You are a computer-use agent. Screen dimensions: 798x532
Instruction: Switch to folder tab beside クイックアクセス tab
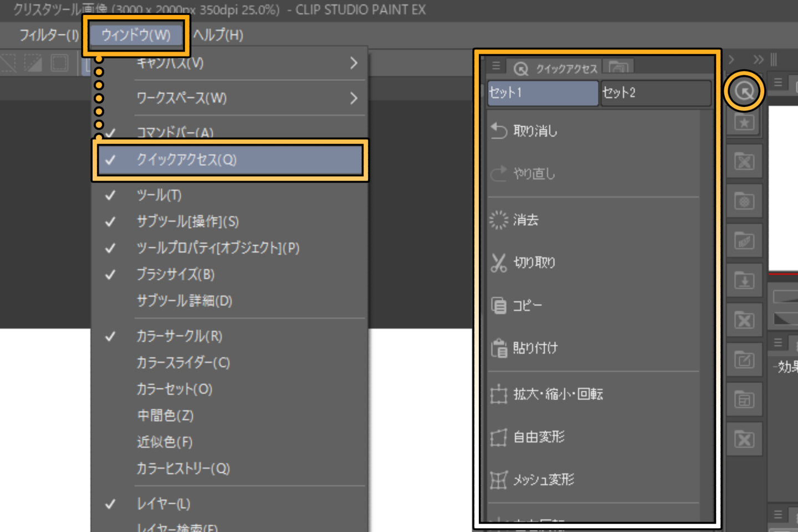coord(618,68)
